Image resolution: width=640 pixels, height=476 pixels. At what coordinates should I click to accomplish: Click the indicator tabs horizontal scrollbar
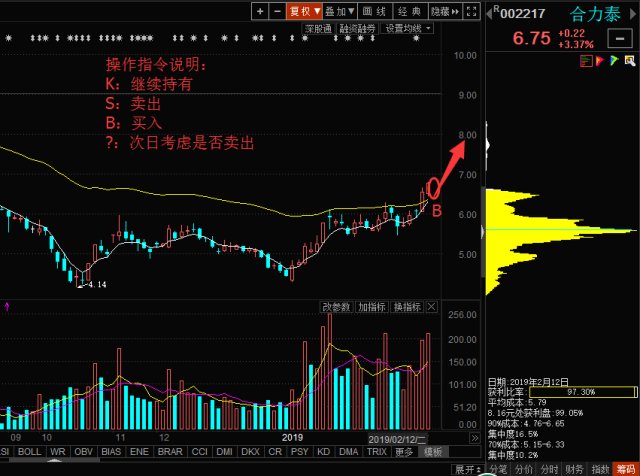pyautogui.click(x=53, y=460)
